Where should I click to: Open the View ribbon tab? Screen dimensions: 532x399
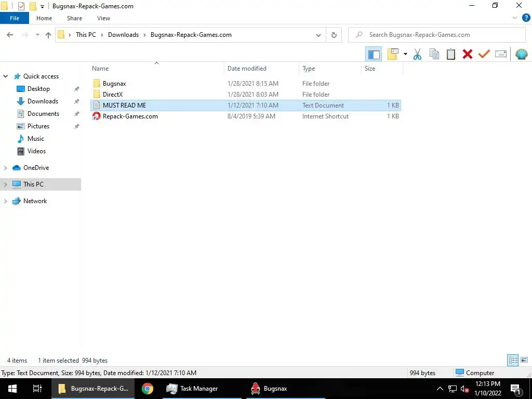pyautogui.click(x=103, y=18)
